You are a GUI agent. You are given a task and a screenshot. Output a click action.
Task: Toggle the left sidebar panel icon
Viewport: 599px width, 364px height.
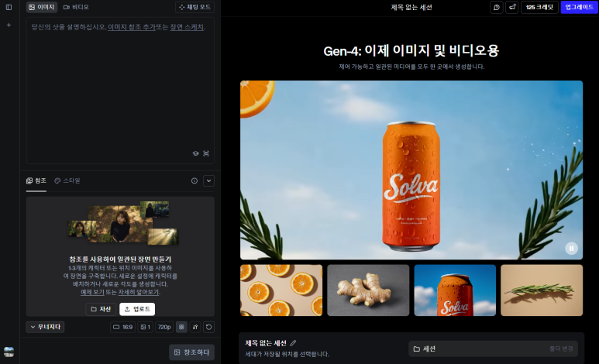pyautogui.click(x=9, y=7)
